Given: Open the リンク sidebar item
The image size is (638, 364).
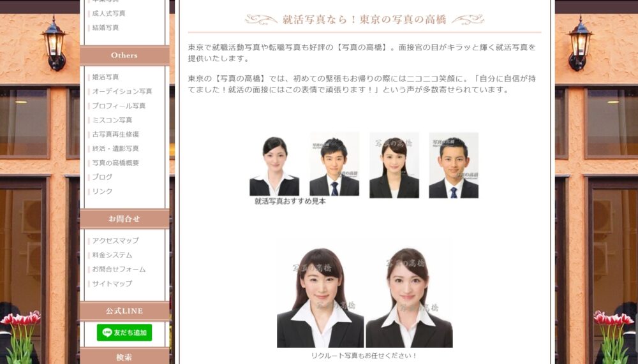Looking at the screenshot, I should tap(102, 191).
